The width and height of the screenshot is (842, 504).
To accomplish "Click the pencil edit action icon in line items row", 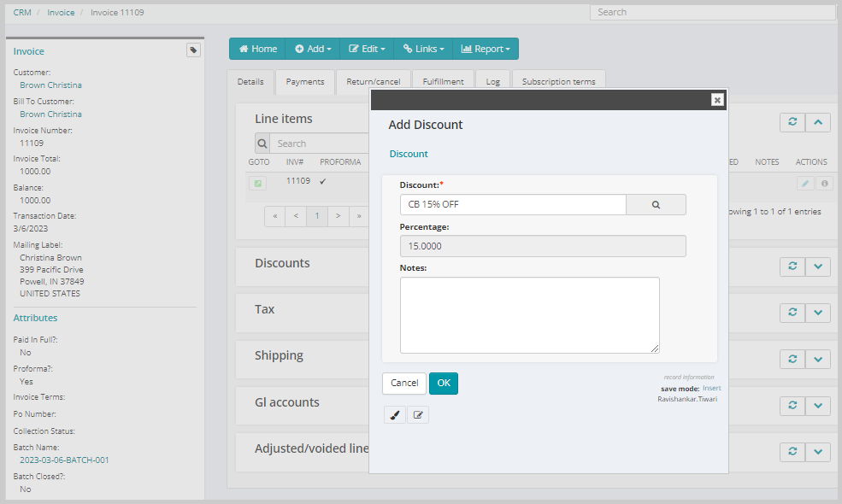I will pyautogui.click(x=805, y=184).
